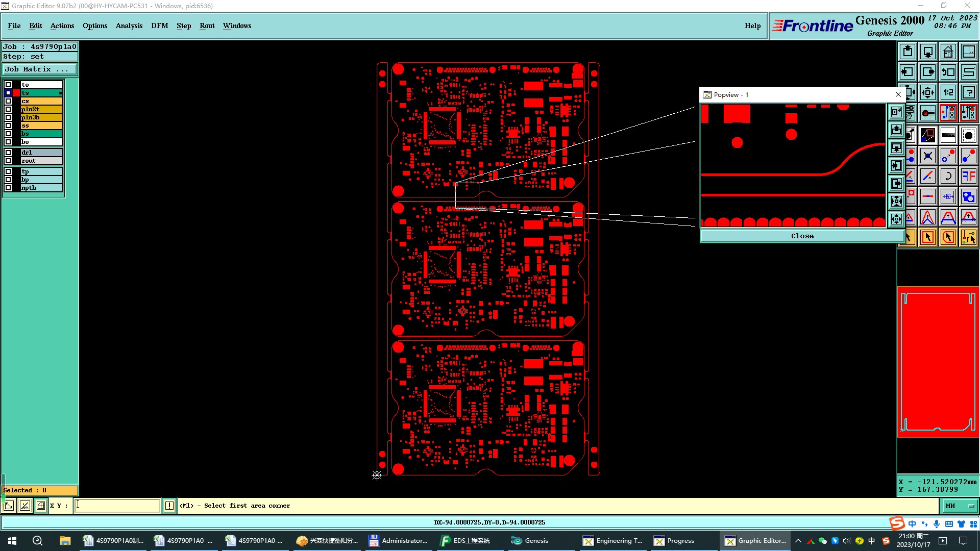Enable the drl layer checkbox
This screenshot has height=551, width=980.
pyautogui.click(x=8, y=153)
